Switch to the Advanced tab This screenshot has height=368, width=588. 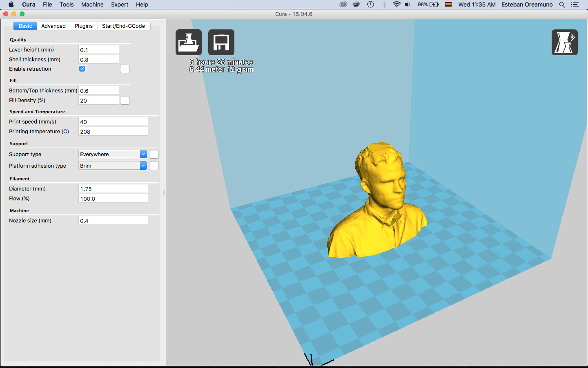pos(53,26)
